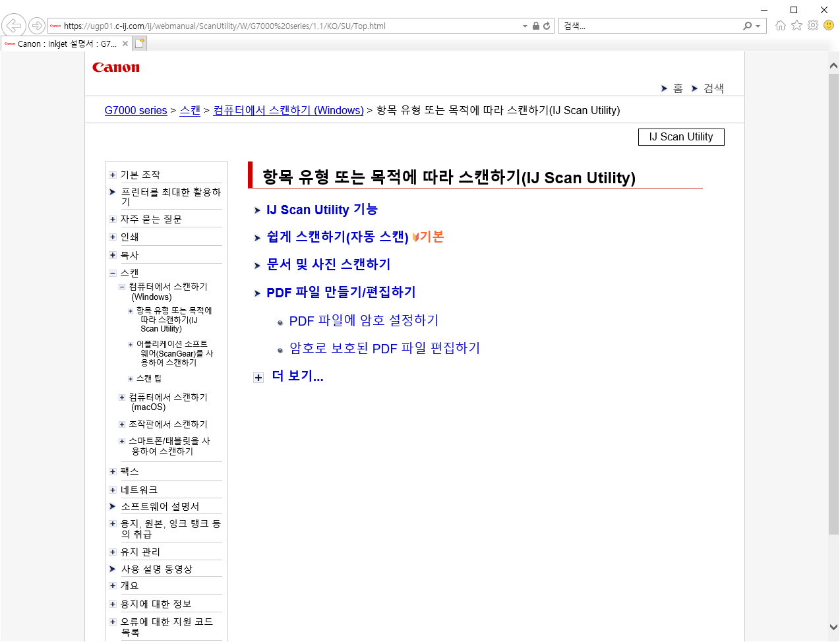This screenshot has height=642, width=840.
Task: Open Favorites star icon
Action: 796,25
